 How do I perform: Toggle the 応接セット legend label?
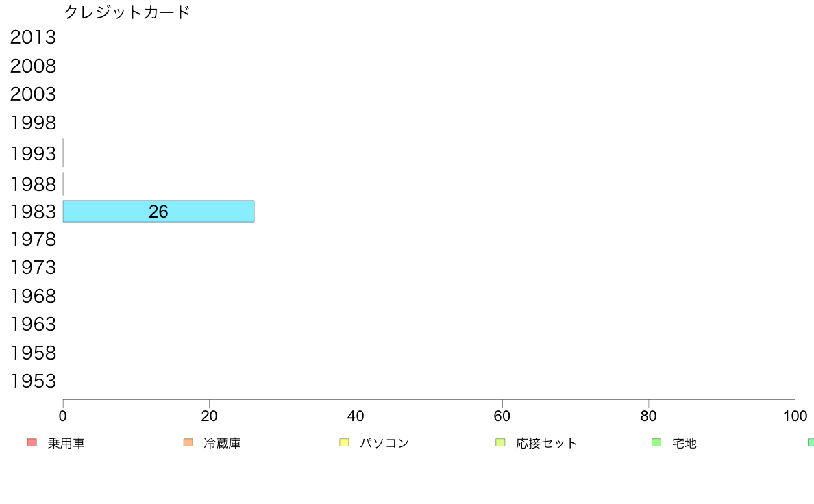tap(547, 443)
